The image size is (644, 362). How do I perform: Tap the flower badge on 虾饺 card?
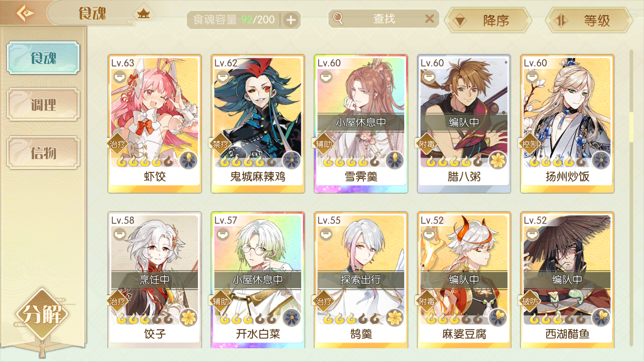pyautogui.click(x=189, y=160)
